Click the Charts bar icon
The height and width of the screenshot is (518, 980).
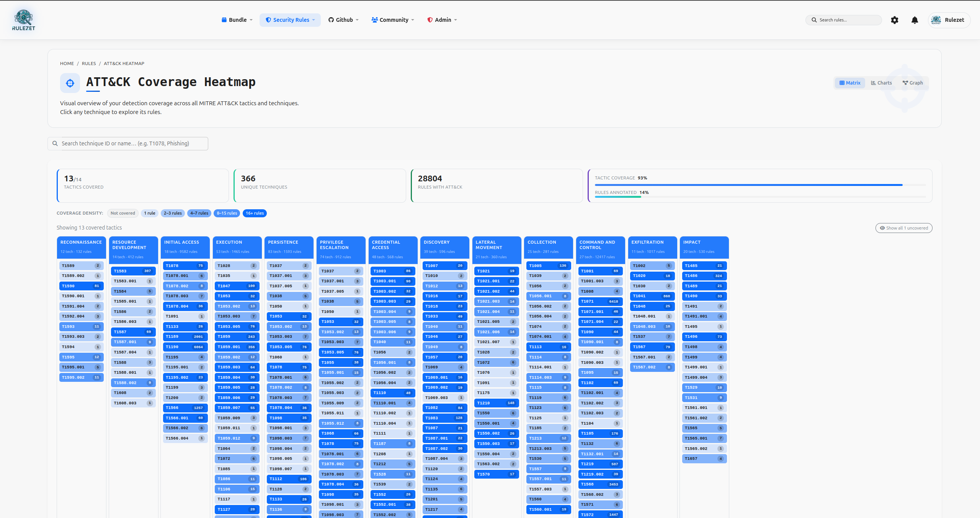[x=873, y=83]
